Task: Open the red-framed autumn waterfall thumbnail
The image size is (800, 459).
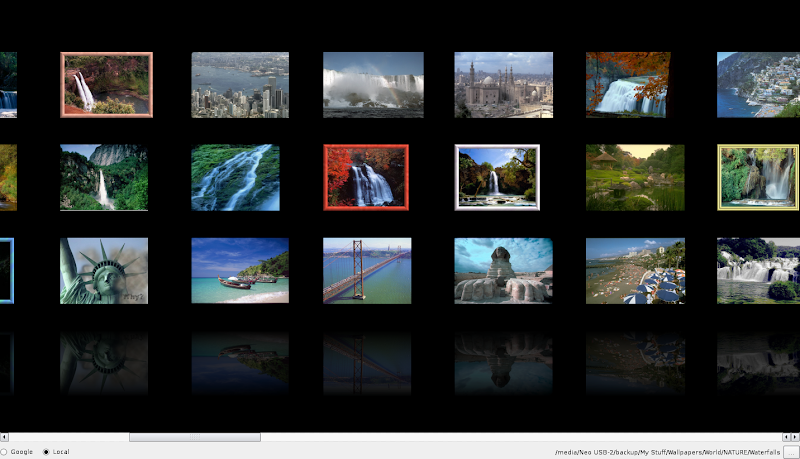Action: (366, 177)
